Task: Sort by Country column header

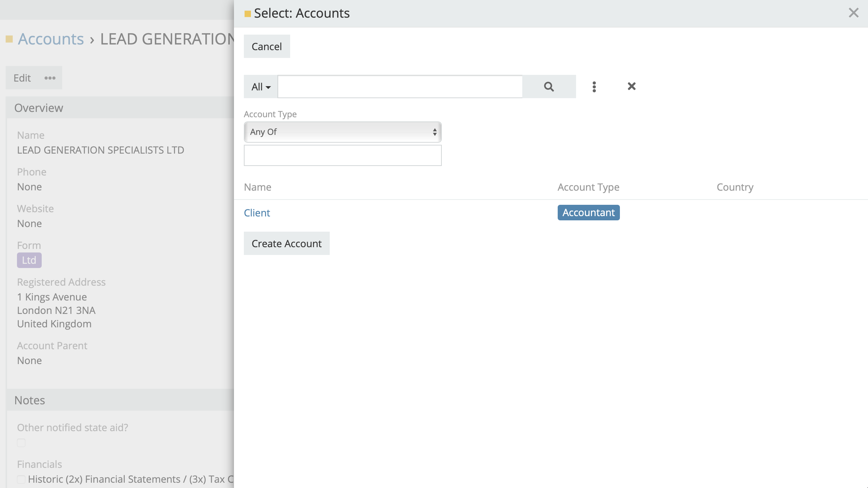Action: click(735, 187)
